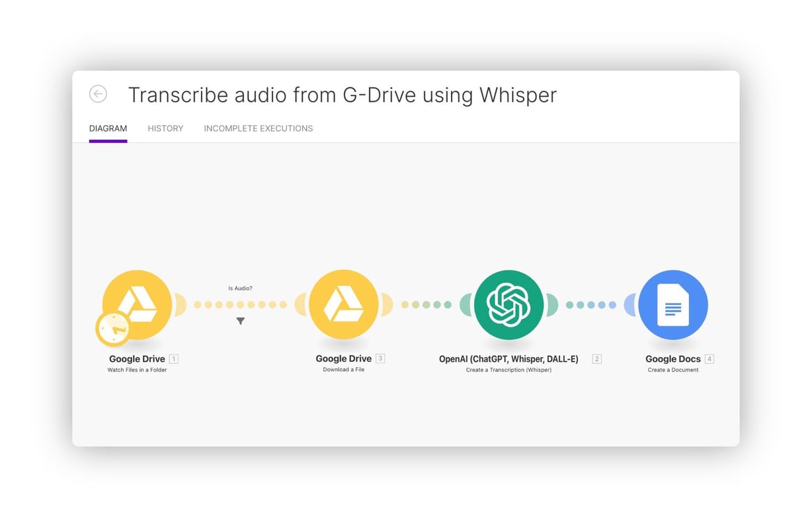Open the Google Drive Download a File module
812x508 pixels.
click(x=344, y=305)
